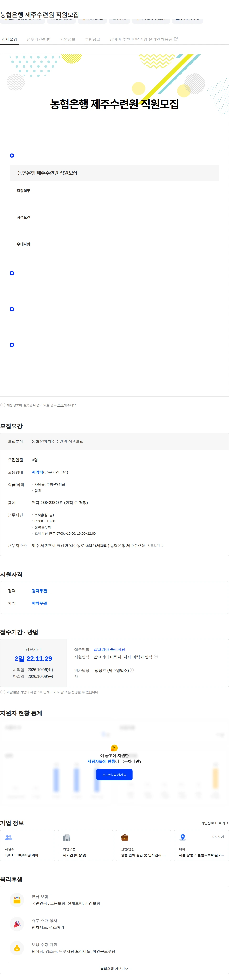The height and width of the screenshot is (980, 229).
Task: Click the 경력무관 career requirement
Action: [x=39, y=591]
